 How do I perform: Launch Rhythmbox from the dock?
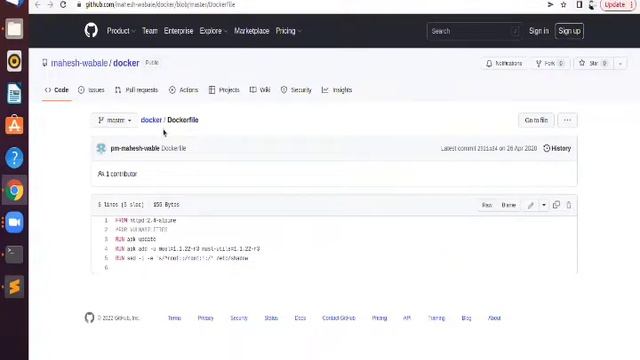[14, 61]
